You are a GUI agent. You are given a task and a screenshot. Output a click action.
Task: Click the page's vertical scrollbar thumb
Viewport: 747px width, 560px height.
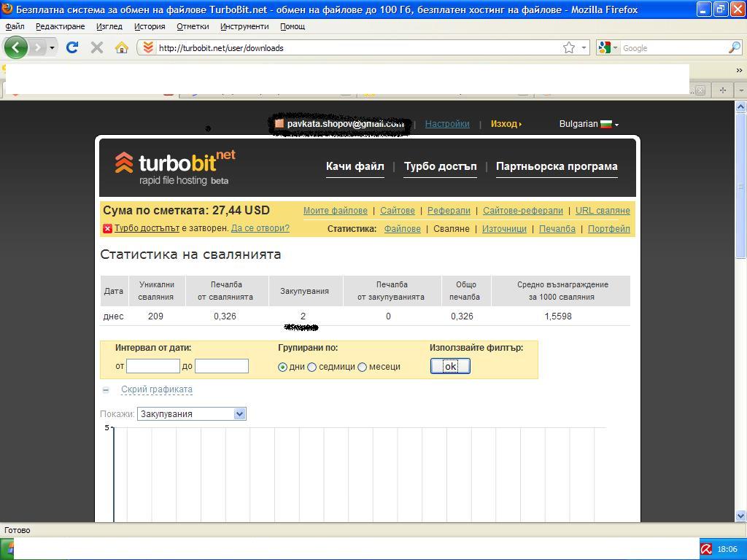tap(741, 186)
